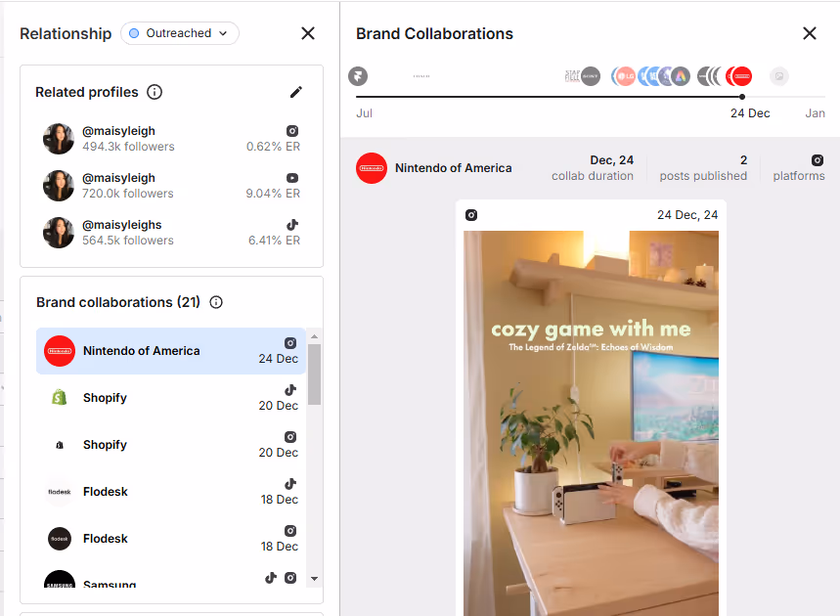The image size is (840, 616).
Task: Click TikTok icon on Samsung row
Action: (x=271, y=578)
